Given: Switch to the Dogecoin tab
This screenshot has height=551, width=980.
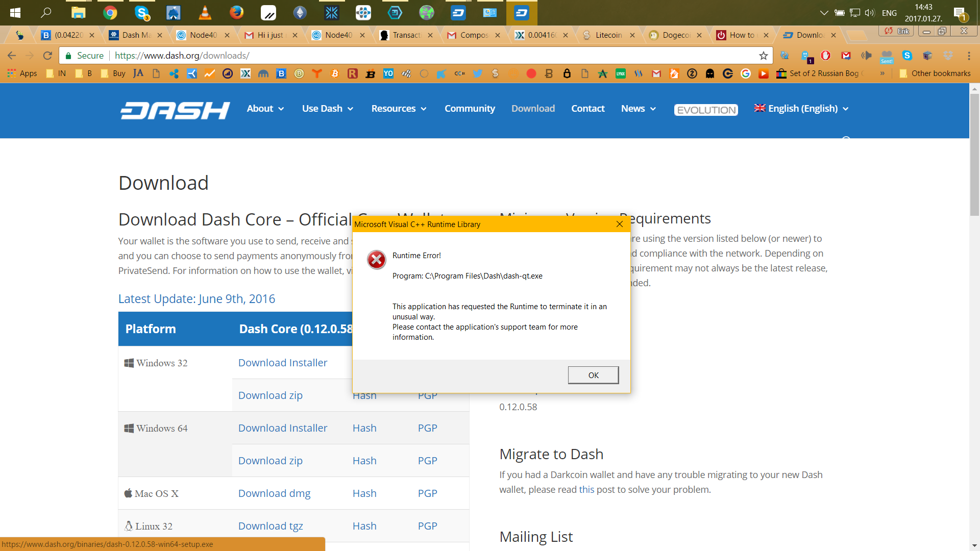Looking at the screenshot, I should coord(675,35).
